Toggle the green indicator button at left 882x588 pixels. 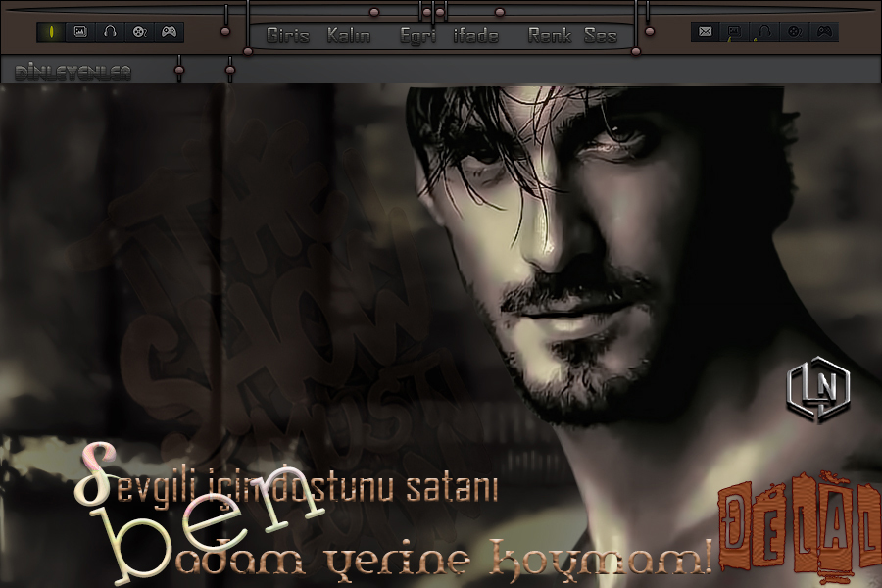(51, 32)
